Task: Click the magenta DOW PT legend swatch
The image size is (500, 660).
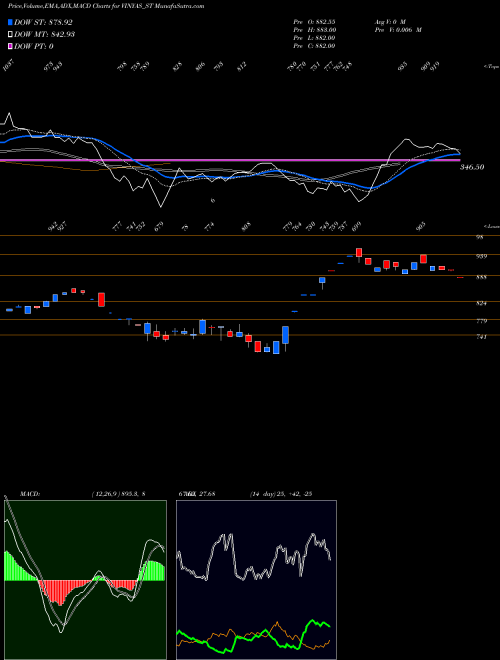Action: pos(10,46)
